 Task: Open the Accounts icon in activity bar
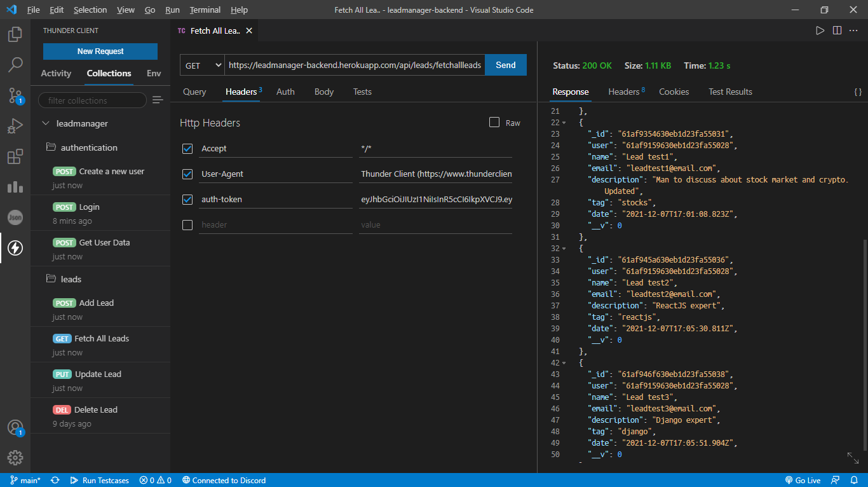(15, 428)
